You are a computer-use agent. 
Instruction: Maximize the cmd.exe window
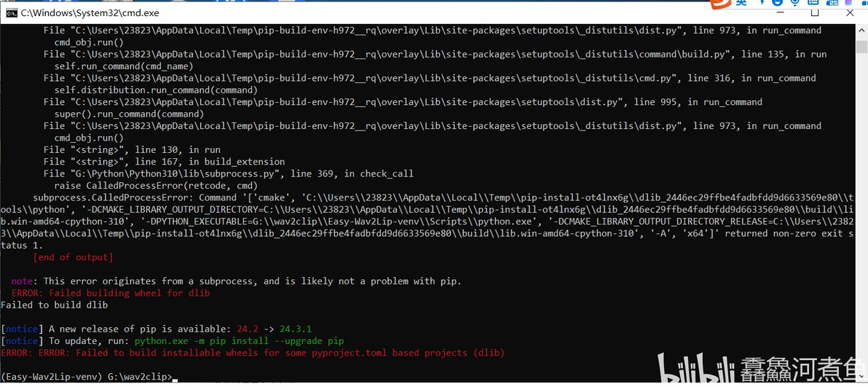(x=815, y=13)
